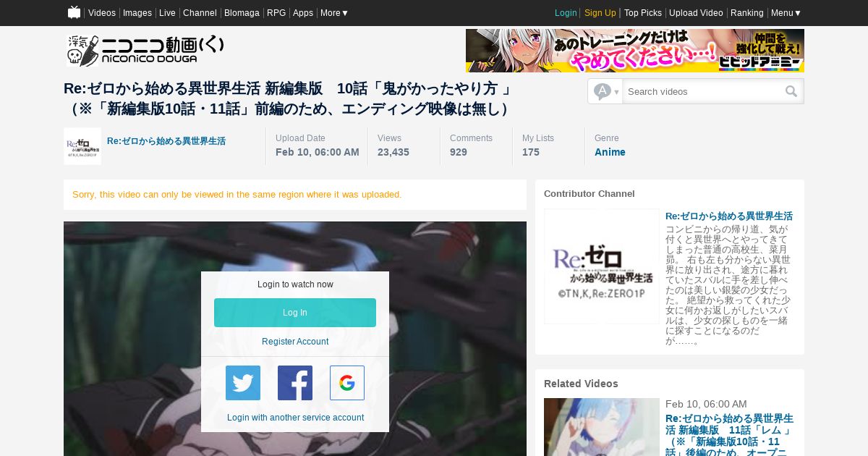Open related video 11話 title link
The height and width of the screenshot is (456, 868).
(x=729, y=435)
